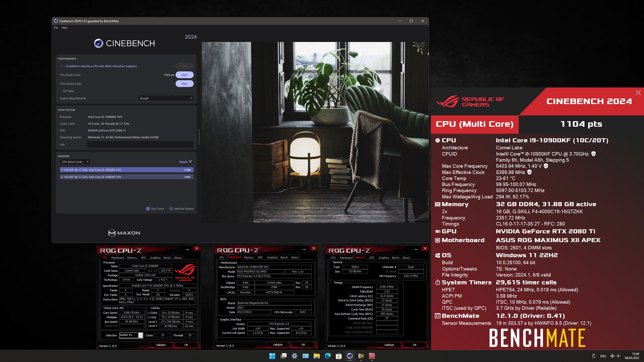
Task: Click the 1104 pts score in BenchMate panel
Action: coord(581,124)
